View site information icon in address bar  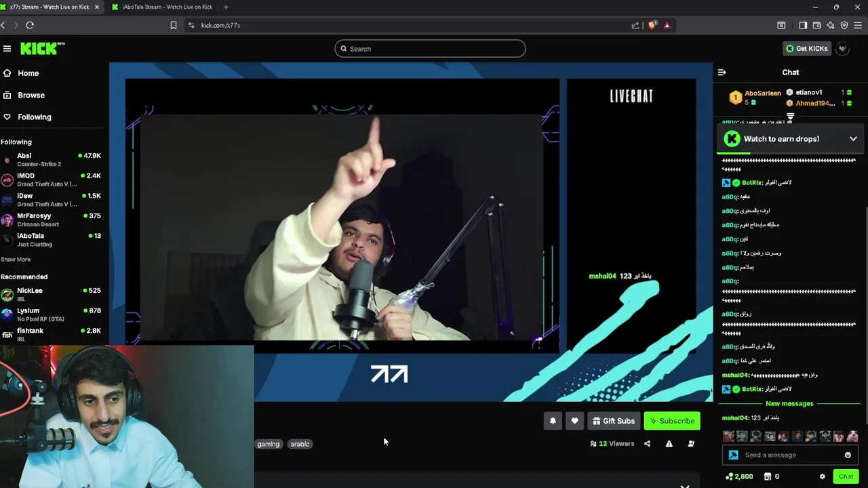pos(191,25)
